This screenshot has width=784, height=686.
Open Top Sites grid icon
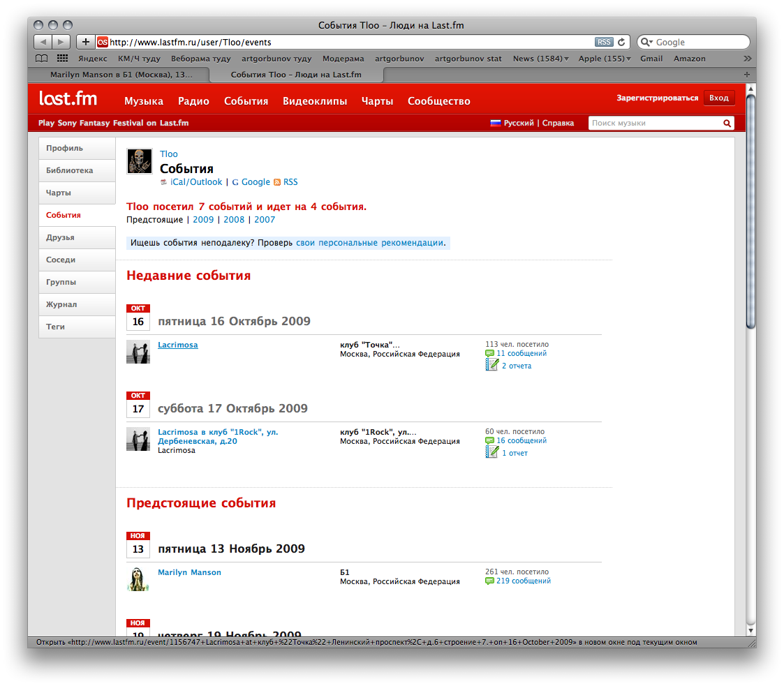point(62,59)
